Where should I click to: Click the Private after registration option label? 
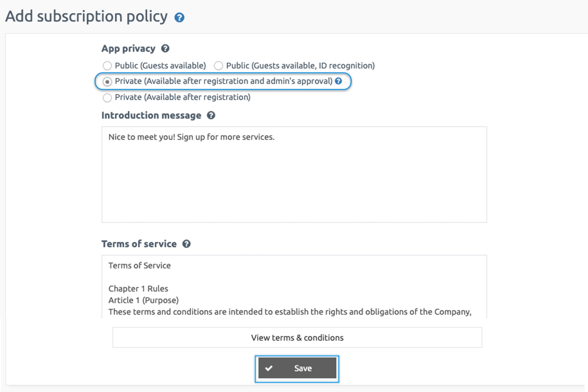point(183,97)
